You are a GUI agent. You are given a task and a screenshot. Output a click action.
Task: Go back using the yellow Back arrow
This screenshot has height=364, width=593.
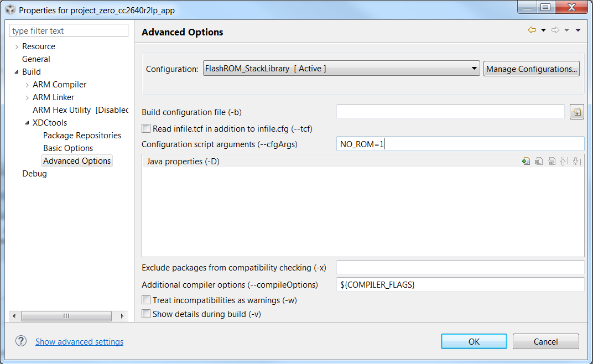click(532, 30)
